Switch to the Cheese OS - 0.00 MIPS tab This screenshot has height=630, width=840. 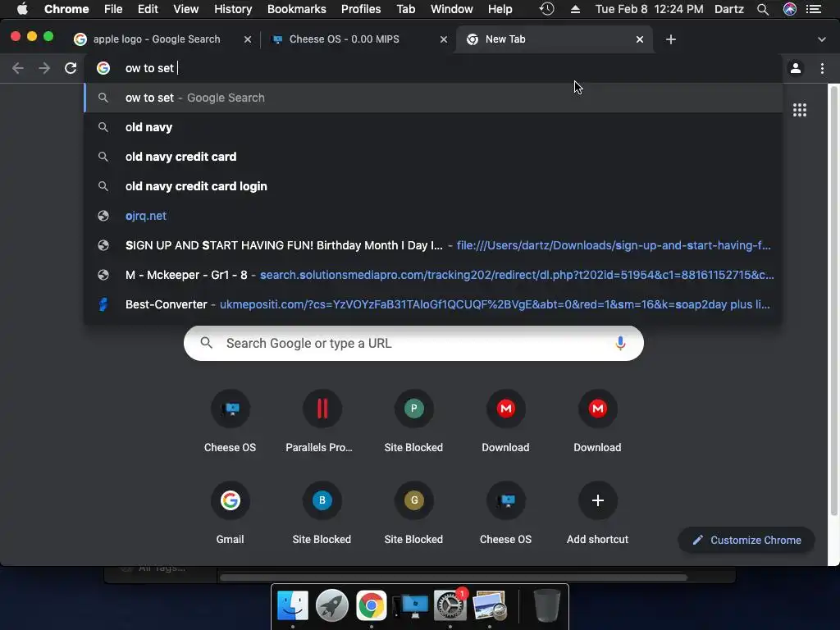[x=344, y=39]
